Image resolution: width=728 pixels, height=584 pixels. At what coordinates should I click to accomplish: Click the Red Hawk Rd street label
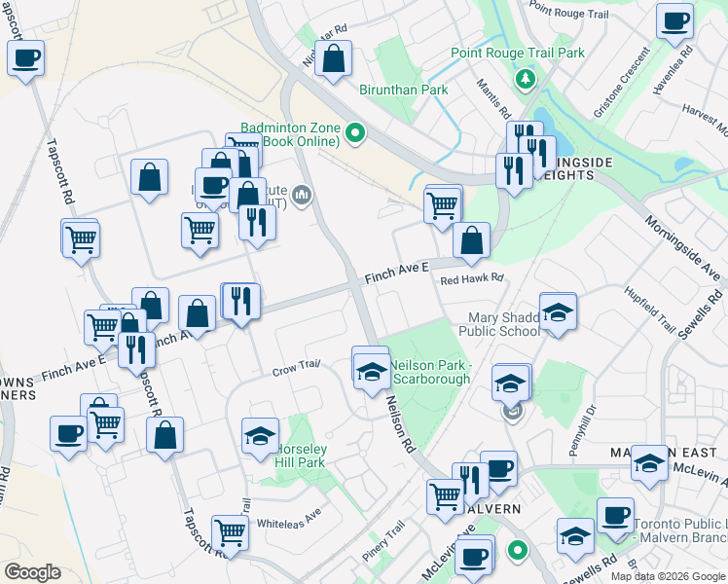tap(472, 279)
